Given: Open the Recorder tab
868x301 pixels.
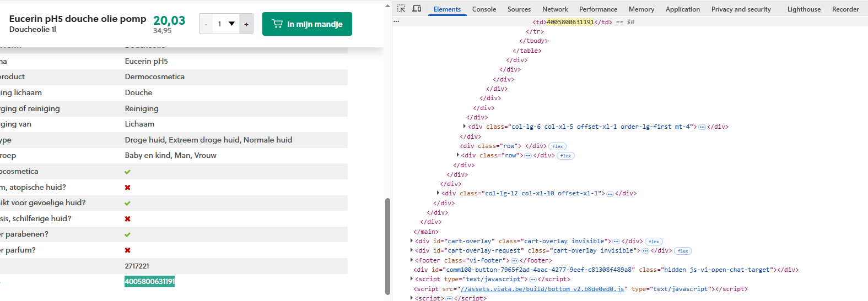Looking at the screenshot, I should tap(845, 9).
